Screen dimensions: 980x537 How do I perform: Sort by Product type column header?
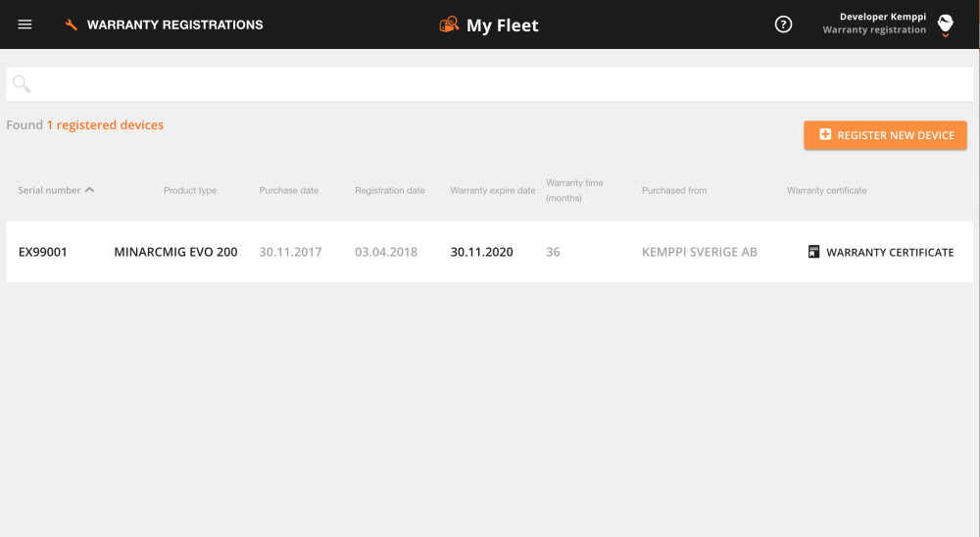click(x=190, y=190)
